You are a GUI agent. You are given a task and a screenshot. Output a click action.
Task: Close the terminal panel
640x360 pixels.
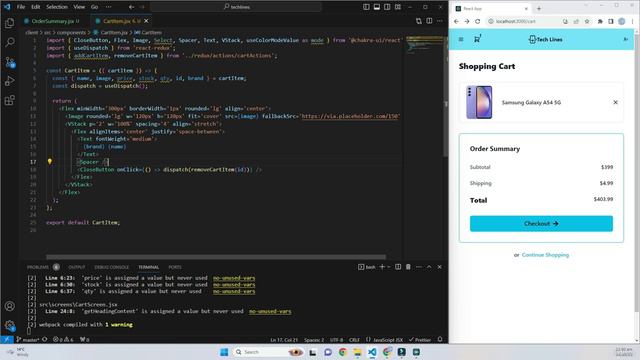[x=440, y=267]
